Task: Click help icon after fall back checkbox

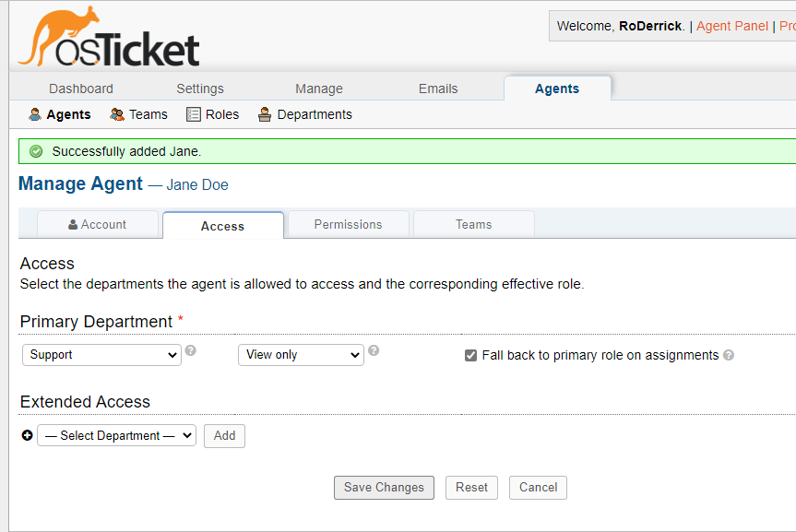Action: click(729, 355)
